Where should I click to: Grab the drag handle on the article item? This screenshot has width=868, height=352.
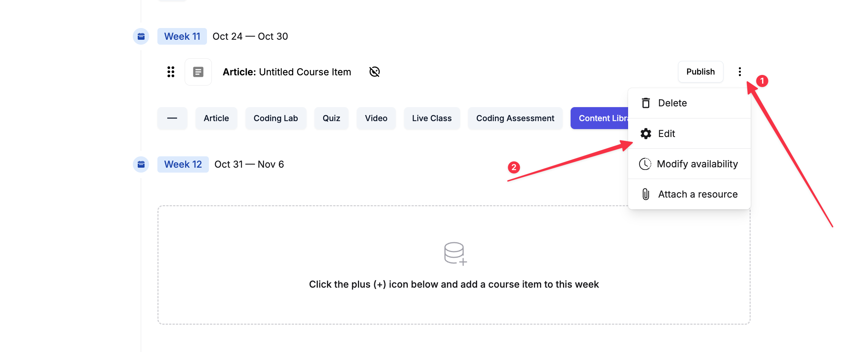click(x=171, y=72)
